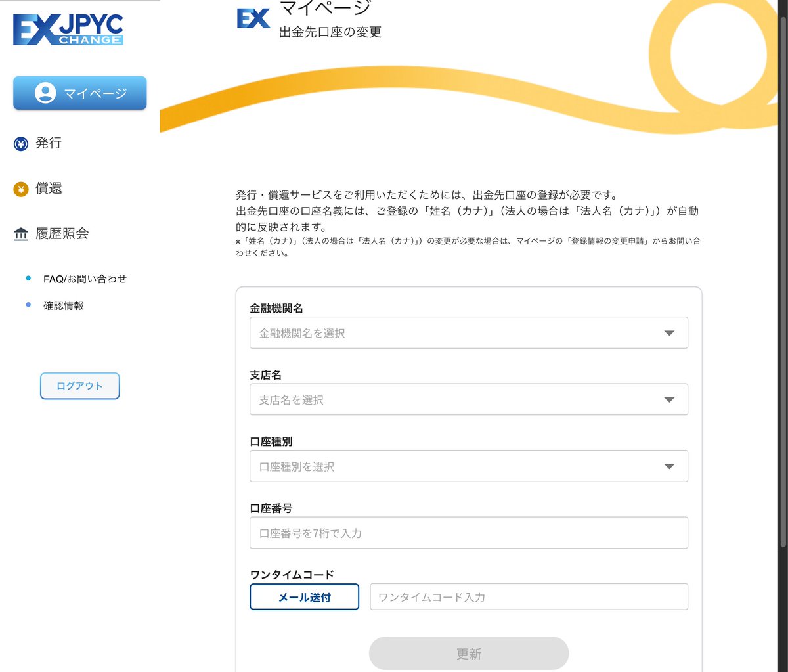Viewport: 788px width, 672px height.
Task: Open the マイページ sidebar button
Action: pos(80,93)
